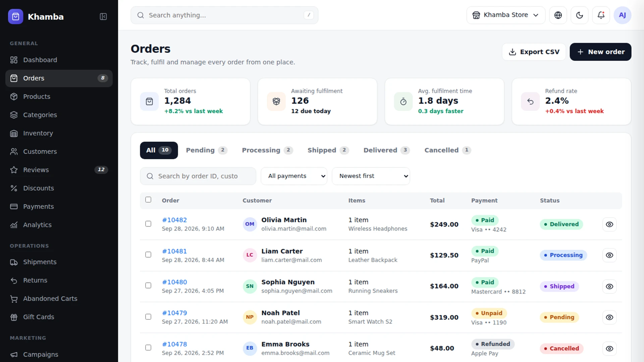This screenshot has width=644, height=362.
Task: Open the language globe icon
Action: coord(558,15)
